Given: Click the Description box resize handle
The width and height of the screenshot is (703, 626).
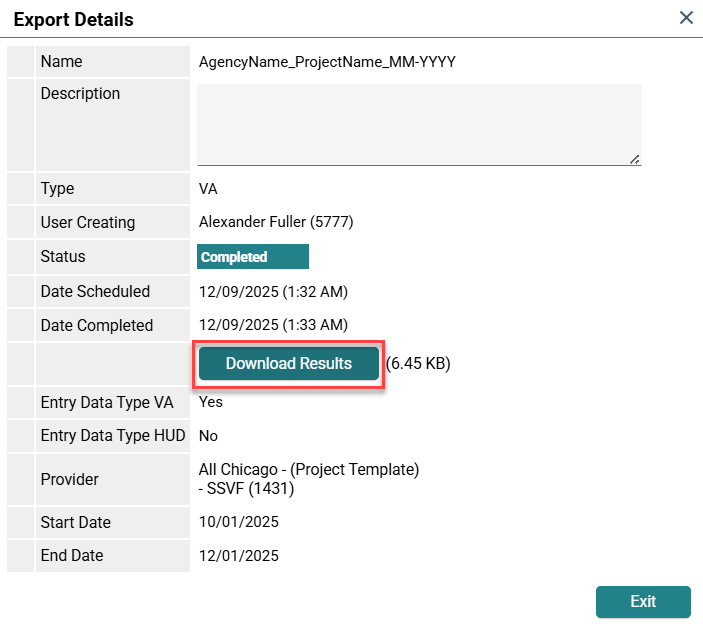Looking at the screenshot, I should (636, 159).
